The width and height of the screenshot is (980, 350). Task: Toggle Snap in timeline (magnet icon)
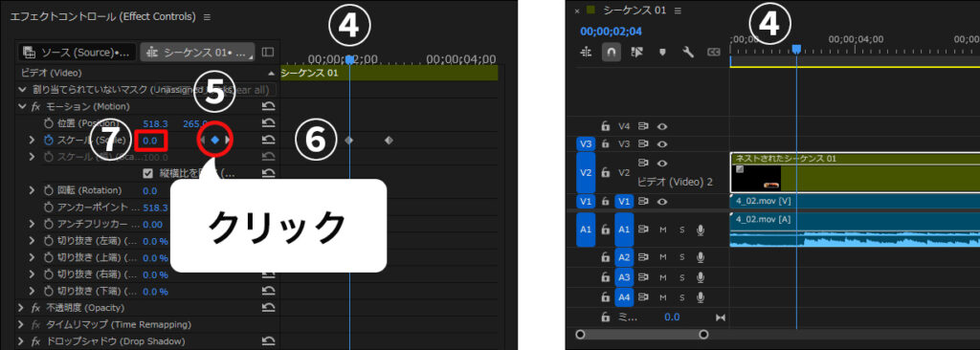tap(612, 53)
